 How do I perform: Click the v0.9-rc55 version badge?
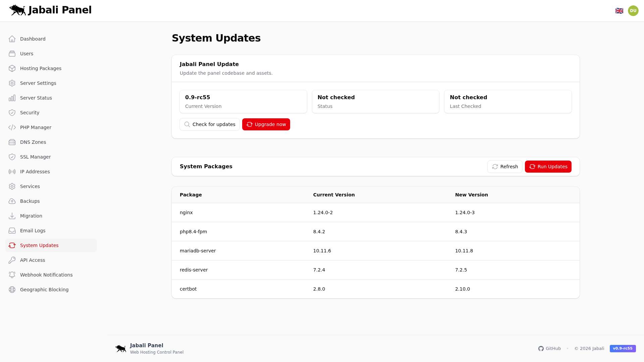tap(623, 349)
